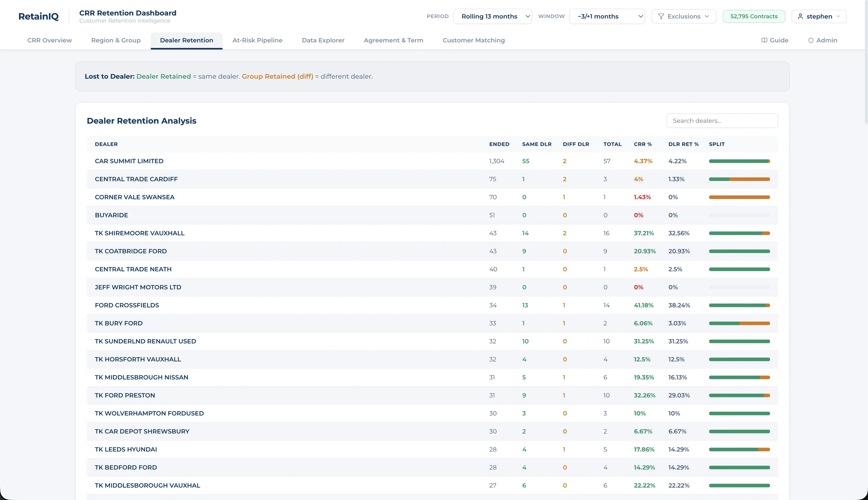Click the SPLIT column header
Screen dimensions: 868x500
(x=716, y=144)
